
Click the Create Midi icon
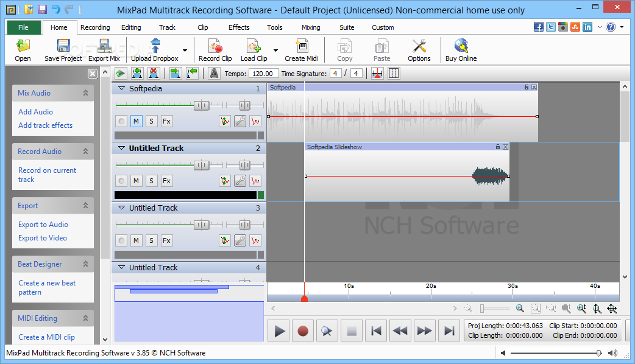point(301,46)
